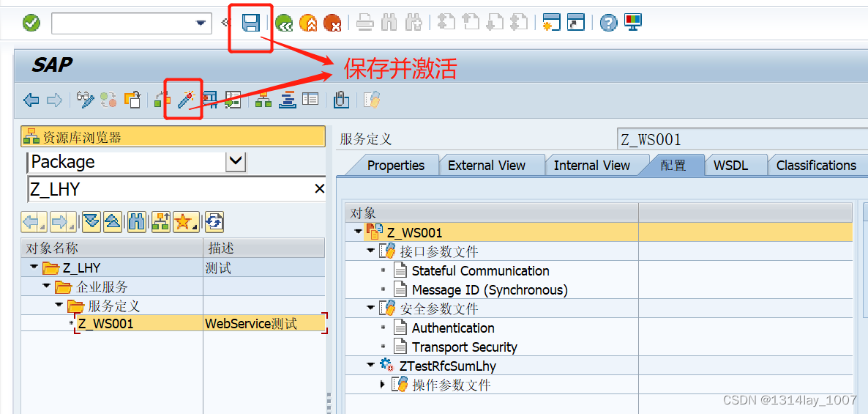Click the tree Collapse All double-up icon
Image resolution: width=868 pixels, height=414 pixels.
tap(113, 222)
